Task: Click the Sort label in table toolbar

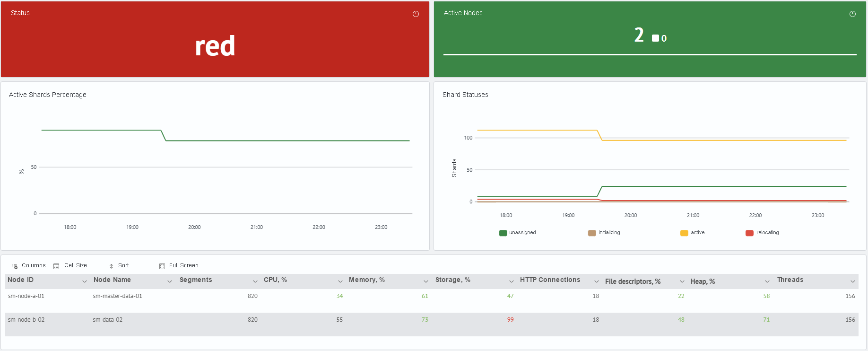Action: tap(123, 265)
